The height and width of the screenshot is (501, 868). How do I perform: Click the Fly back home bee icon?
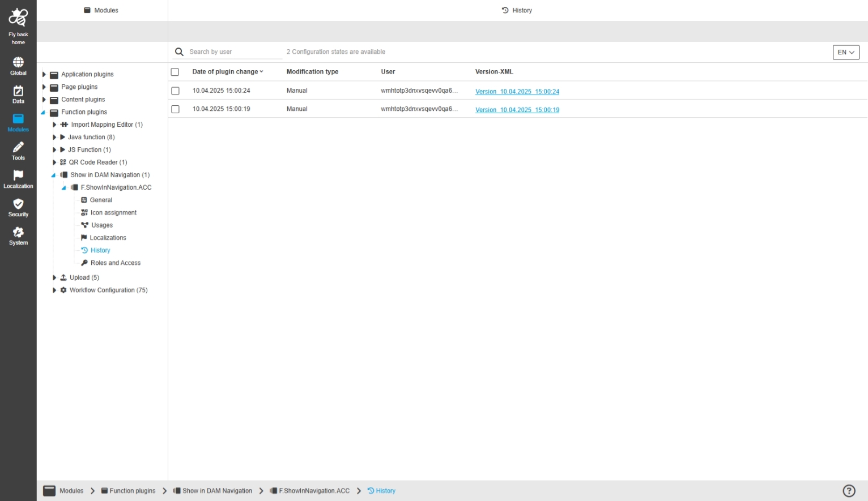(x=18, y=18)
